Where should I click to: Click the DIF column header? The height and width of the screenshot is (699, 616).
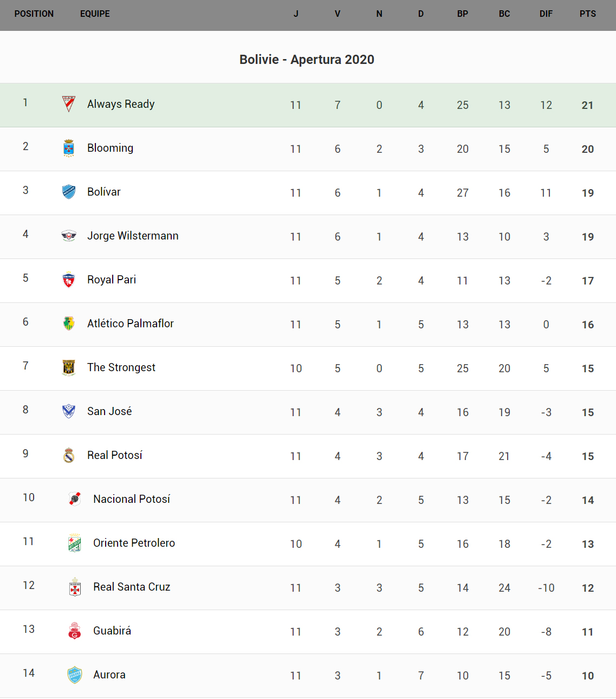coord(546,14)
